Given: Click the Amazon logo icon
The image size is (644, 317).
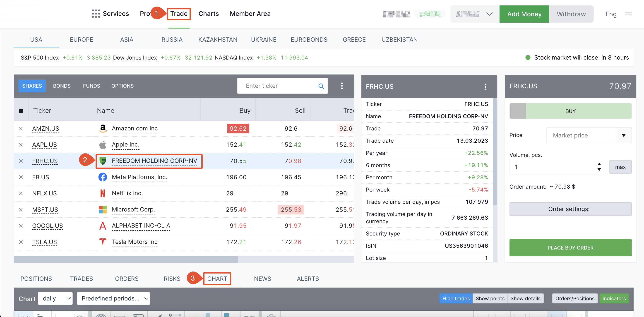Looking at the screenshot, I should tap(103, 129).
